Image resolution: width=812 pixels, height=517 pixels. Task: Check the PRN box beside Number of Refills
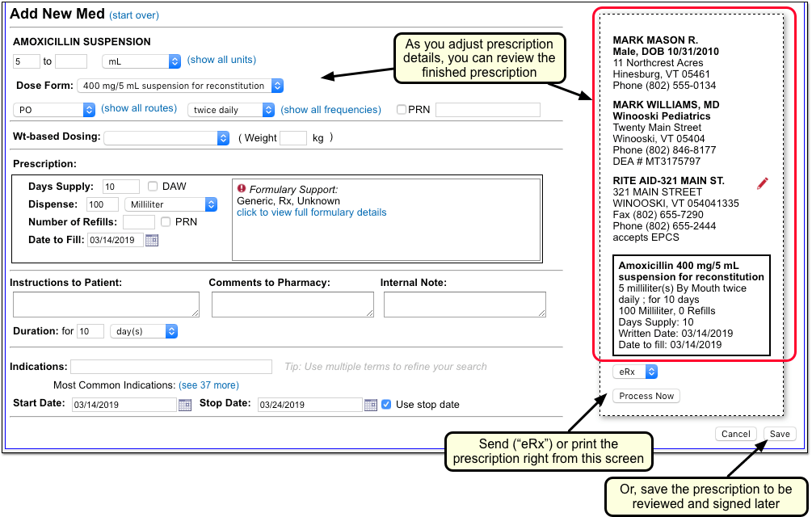pos(165,222)
